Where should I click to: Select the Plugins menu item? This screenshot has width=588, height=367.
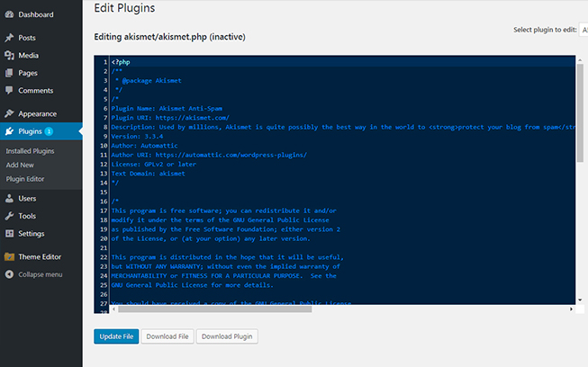coord(41,131)
